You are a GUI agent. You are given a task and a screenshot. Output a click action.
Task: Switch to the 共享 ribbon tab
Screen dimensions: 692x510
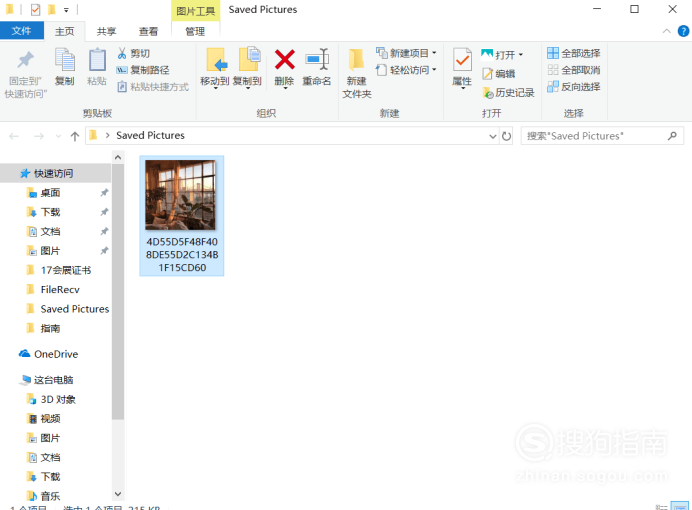tap(106, 31)
